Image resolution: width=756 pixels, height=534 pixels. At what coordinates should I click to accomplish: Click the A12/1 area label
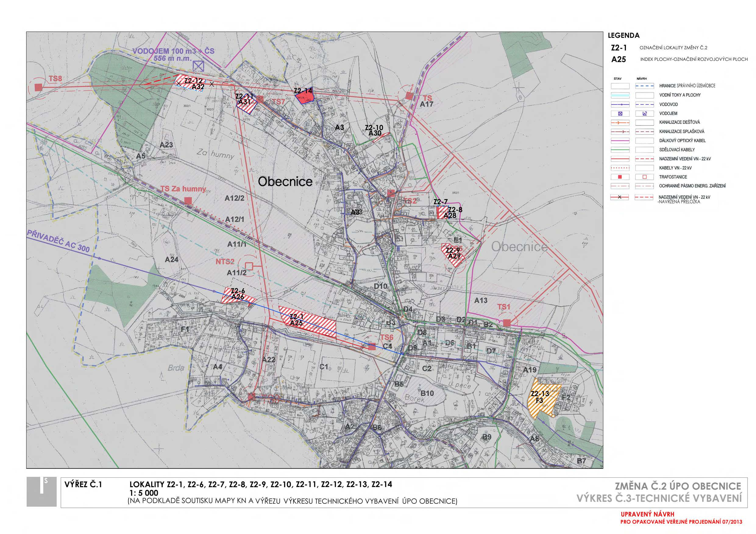[x=235, y=220]
